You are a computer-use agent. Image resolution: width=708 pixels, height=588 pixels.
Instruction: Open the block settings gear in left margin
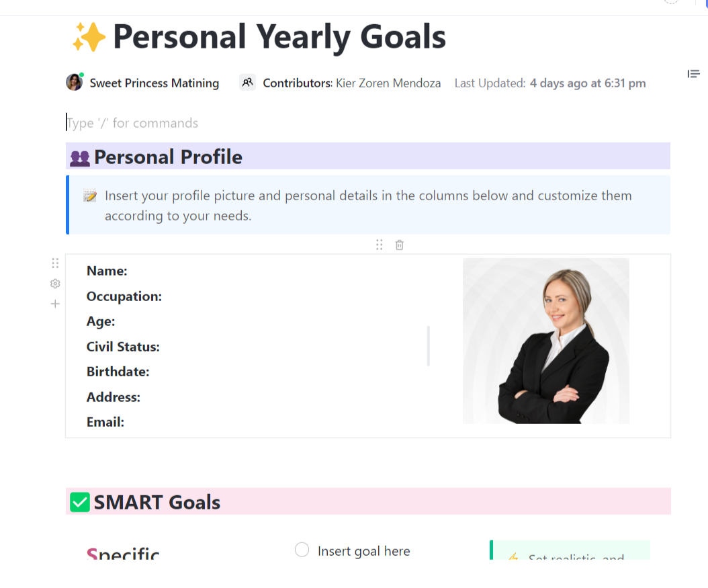pos(54,283)
